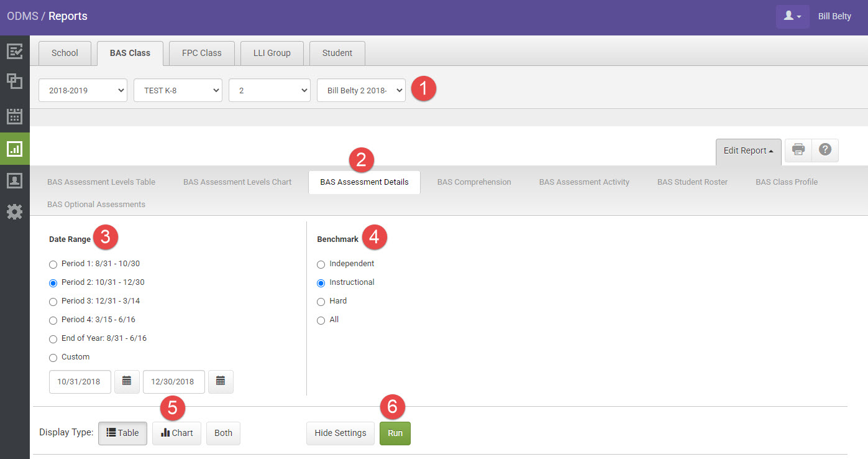This screenshot has height=459, width=868.
Task: Click the Hide Settings button
Action: (340, 433)
